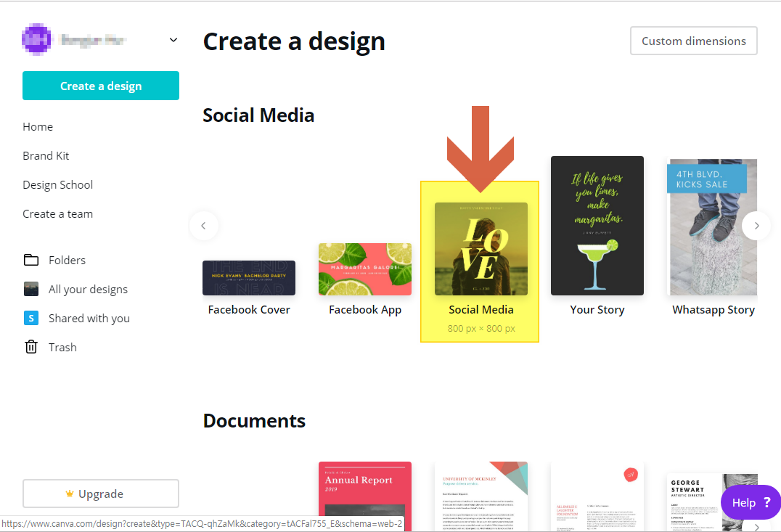
Task: Click the purple profile avatar
Action: click(36, 39)
